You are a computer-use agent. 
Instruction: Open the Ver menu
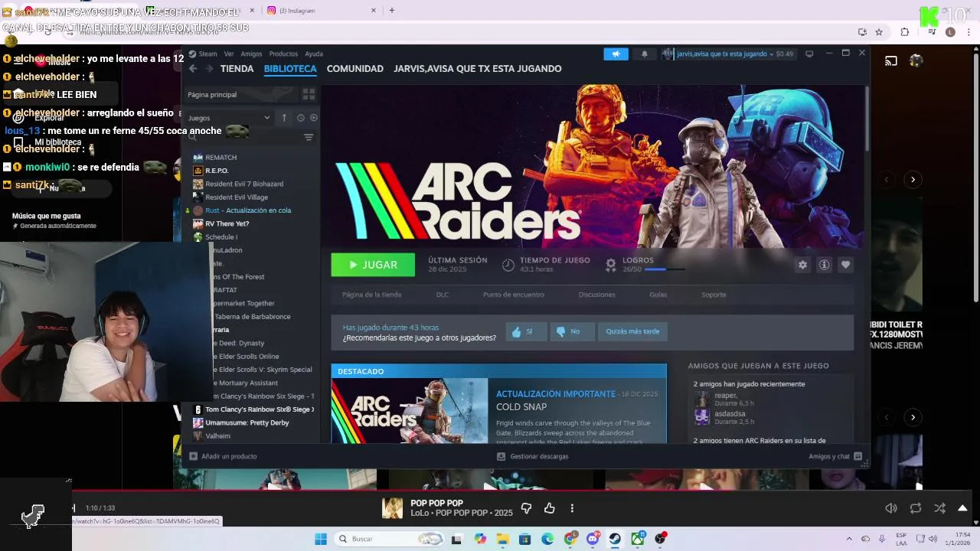point(229,54)
